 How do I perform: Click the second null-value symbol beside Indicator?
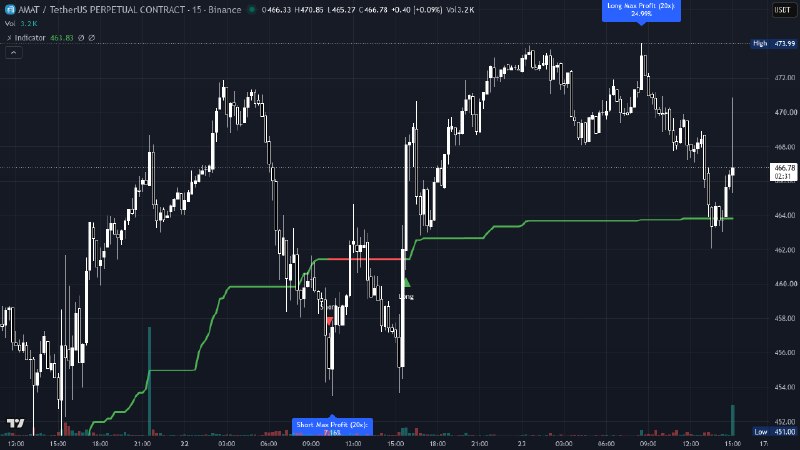(92, 38)
